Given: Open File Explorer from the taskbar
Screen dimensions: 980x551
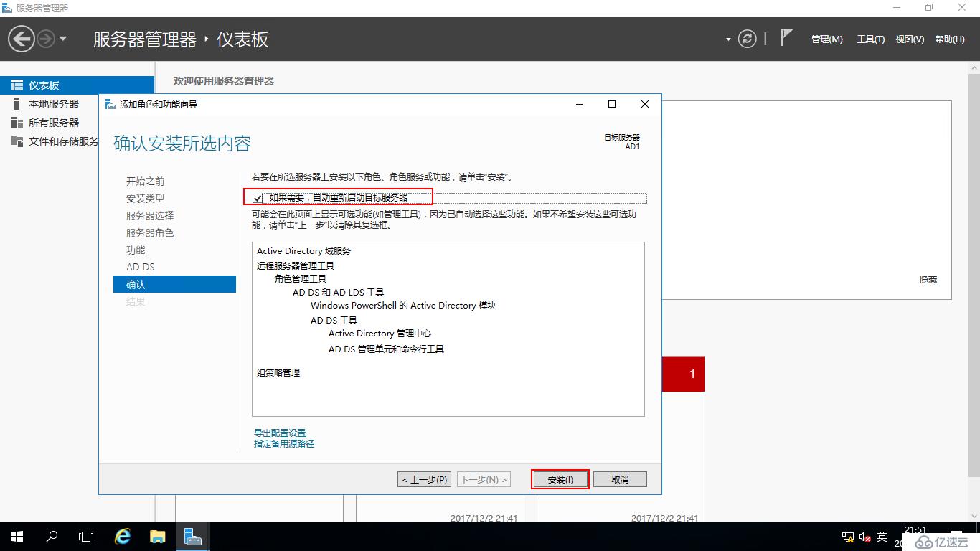Looking at the screenshot, I should [157, 537].
